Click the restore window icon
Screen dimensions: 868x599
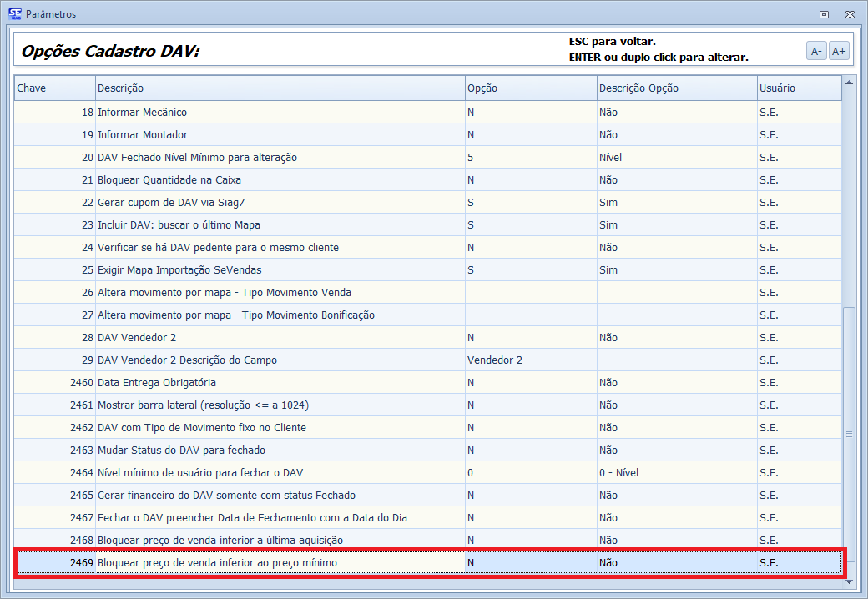(824, 14)
